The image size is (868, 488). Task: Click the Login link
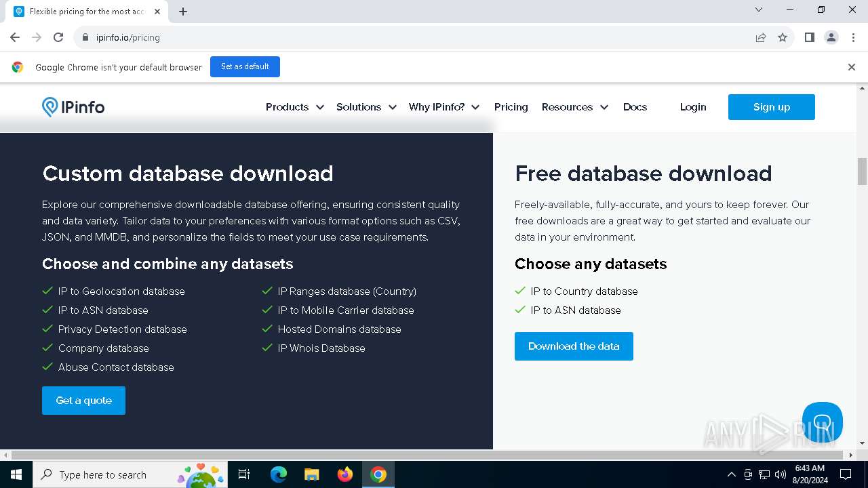pyautogui.click(x=693, y=107)
